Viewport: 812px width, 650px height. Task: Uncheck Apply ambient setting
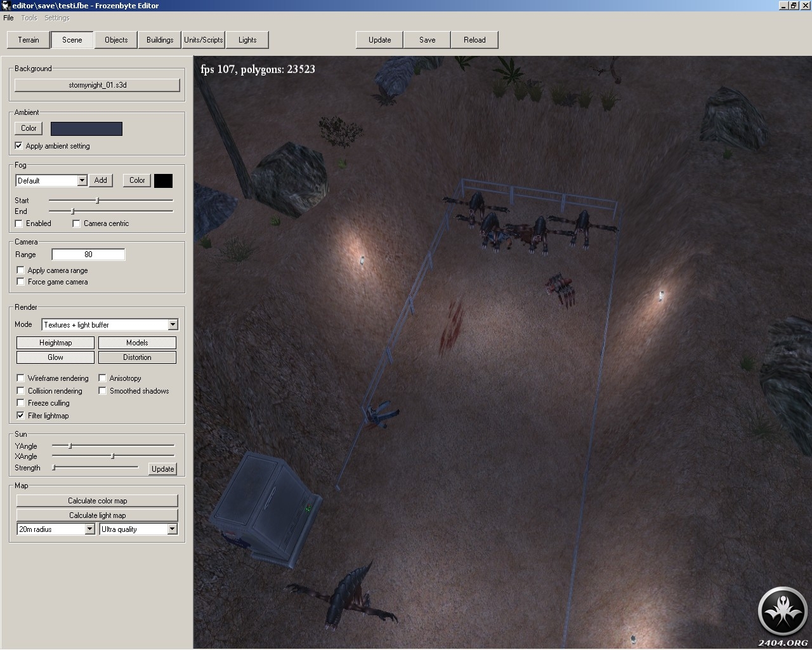point(18,146)
